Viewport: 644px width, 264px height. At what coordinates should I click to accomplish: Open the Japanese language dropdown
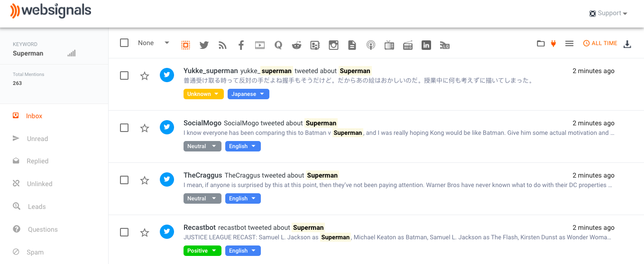point(248,94)
